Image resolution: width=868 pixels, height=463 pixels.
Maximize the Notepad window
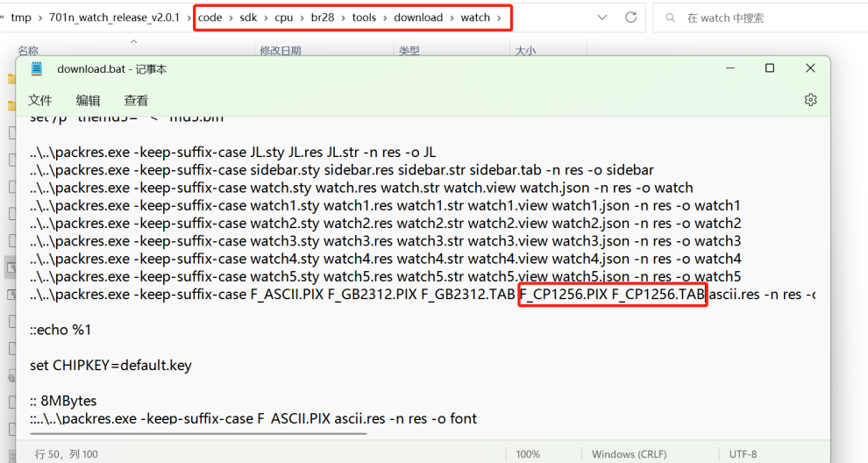click(x=770, y=68)
